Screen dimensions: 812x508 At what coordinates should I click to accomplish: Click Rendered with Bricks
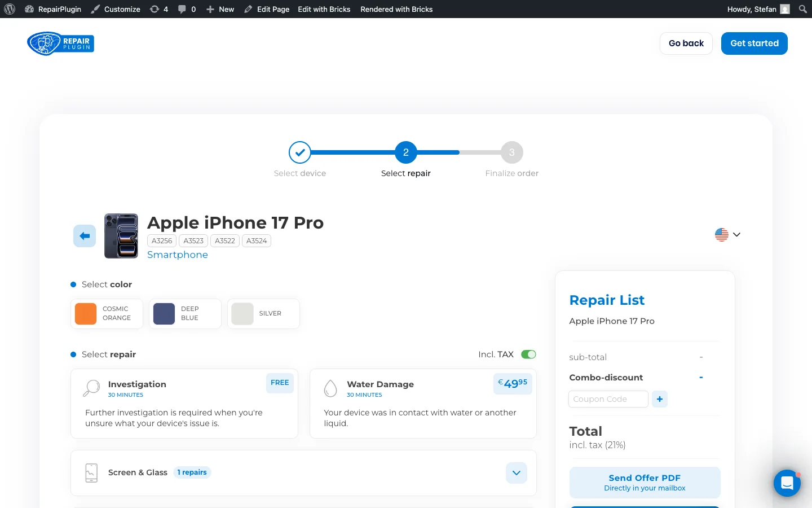[396, 9]
